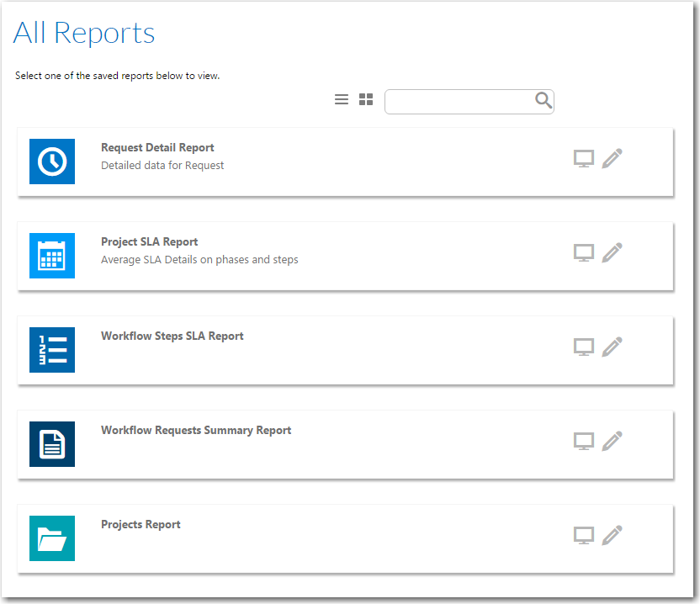Click into the report search field
Viewport: 700px width, 604px height.
click(469, 102)
